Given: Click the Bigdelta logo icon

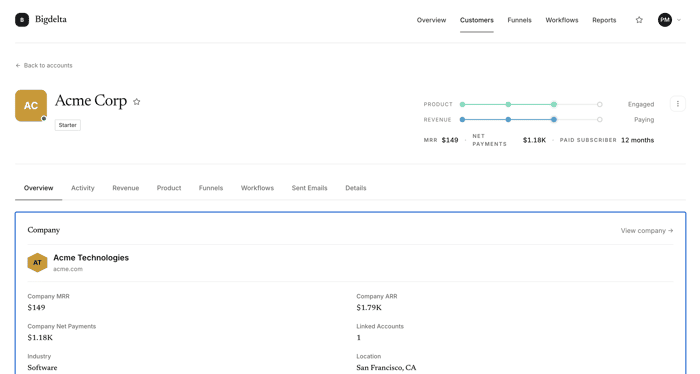Looking at the screenshot, I should click(x=22, y=20).
